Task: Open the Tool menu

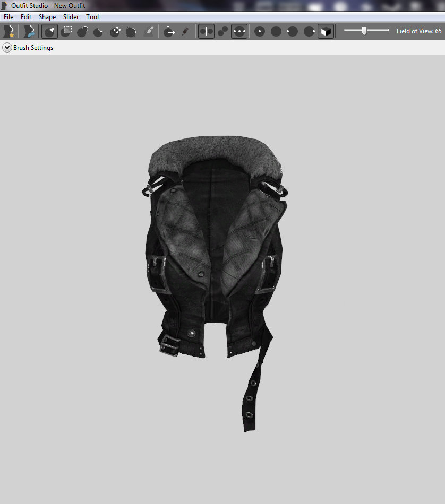Action: [x=92, y=17]
